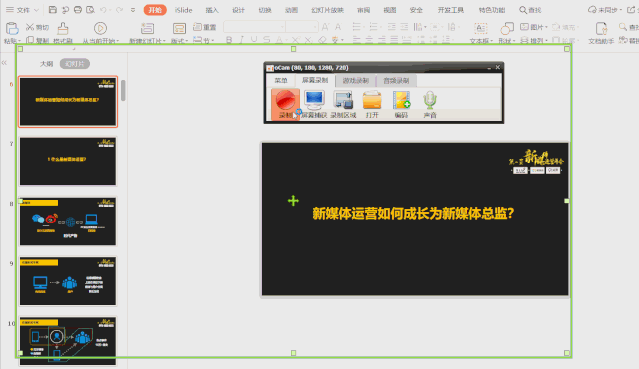This screenshot has height=369, width=639.
Task: Click the slide panel scrollbar thumb
Action: [x=123, y=90]
